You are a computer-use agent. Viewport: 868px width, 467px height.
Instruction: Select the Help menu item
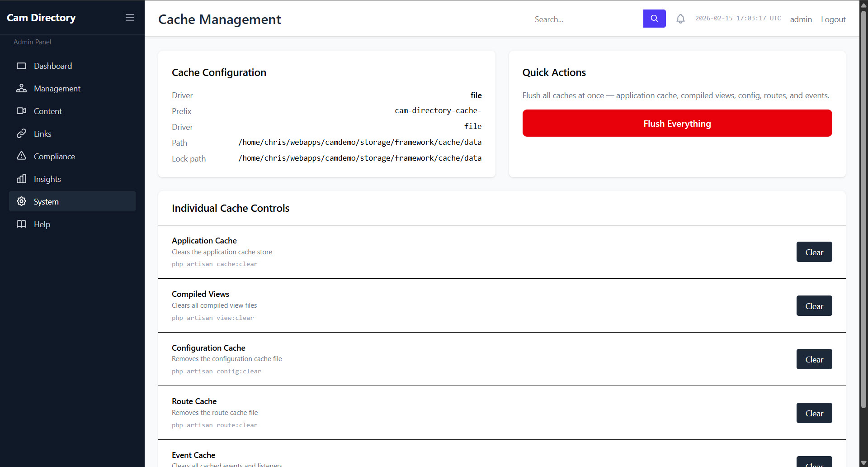(42, 224)
